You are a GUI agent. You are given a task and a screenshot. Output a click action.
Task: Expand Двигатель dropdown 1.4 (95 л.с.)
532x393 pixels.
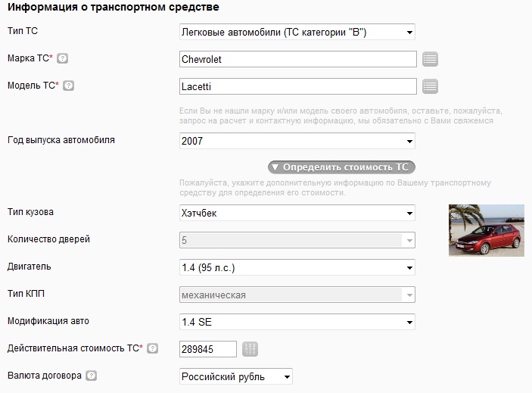tap(297, 267)
